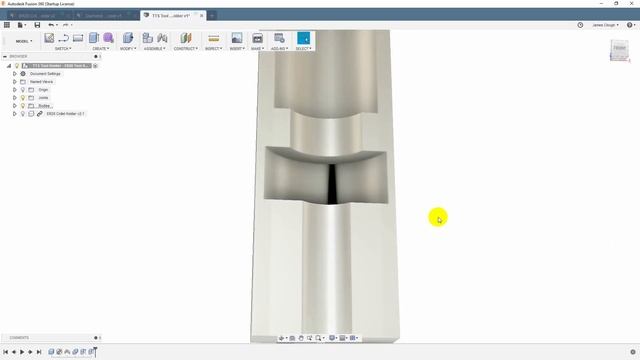Viewport: 640px width, 360px height.
Task: Select the Rectangle sketch tool
Action: tap(78, 38)
